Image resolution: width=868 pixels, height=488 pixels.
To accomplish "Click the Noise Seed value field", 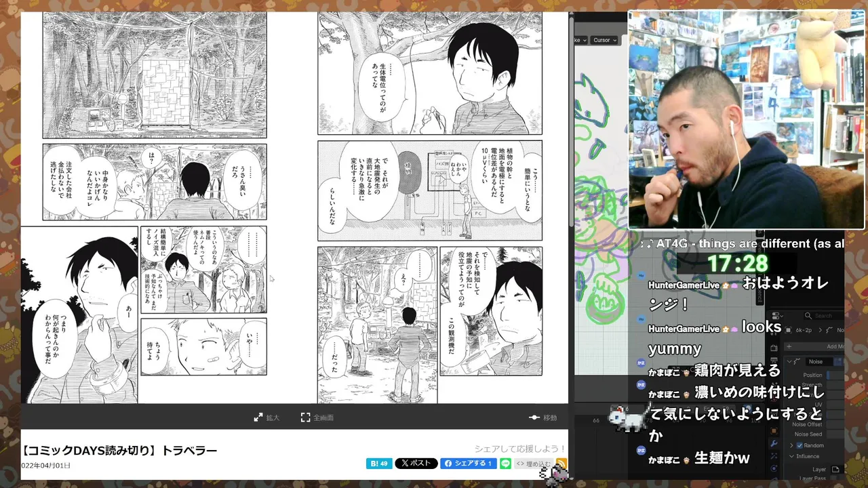I will (x=835, y=434).
